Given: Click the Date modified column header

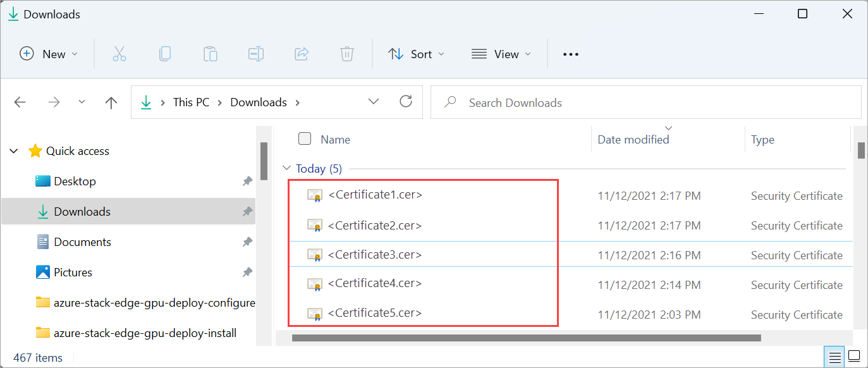Looking at the screenshot, I should (633, 140).
